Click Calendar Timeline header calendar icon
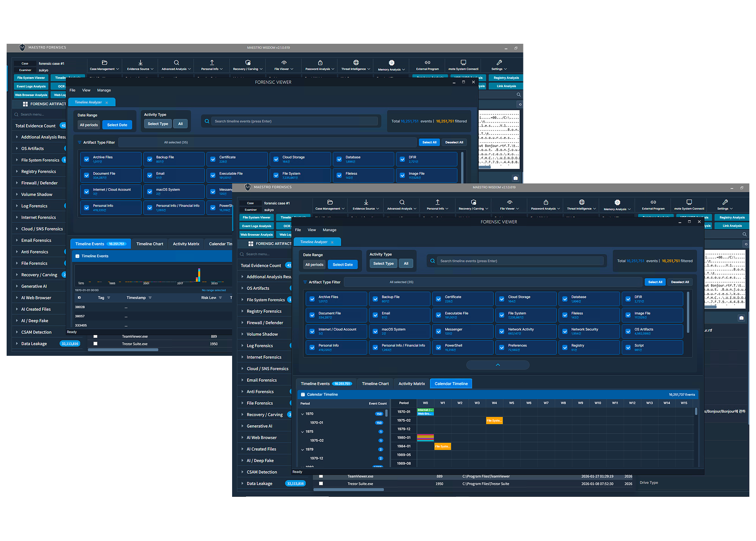The image size is (756, 541). click(x=303, y=394)
